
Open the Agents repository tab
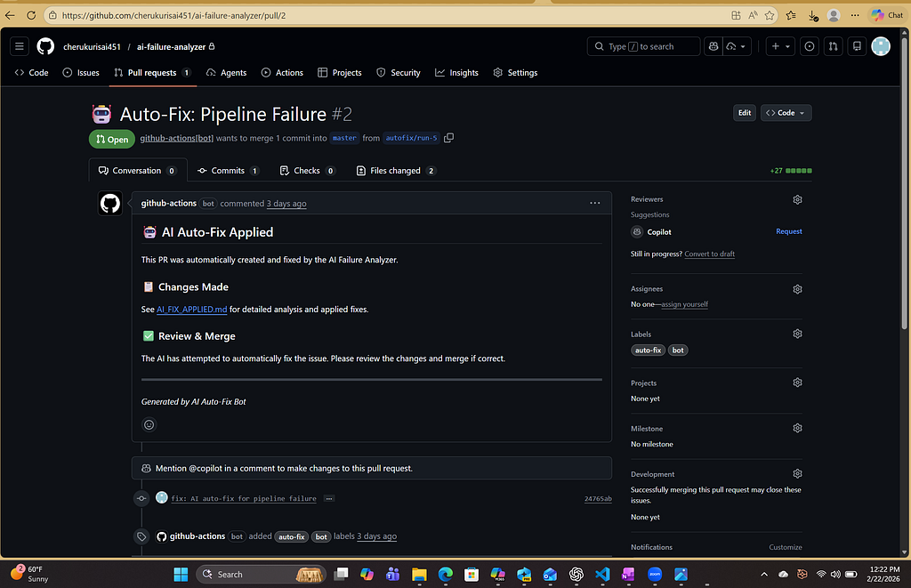[x=227, y=73]
